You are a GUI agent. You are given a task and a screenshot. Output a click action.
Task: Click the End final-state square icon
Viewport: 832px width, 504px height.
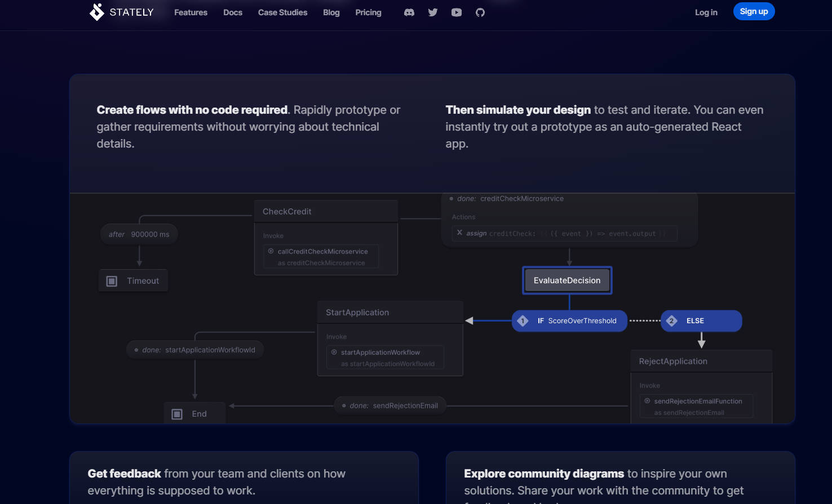(x=177, y=414)
